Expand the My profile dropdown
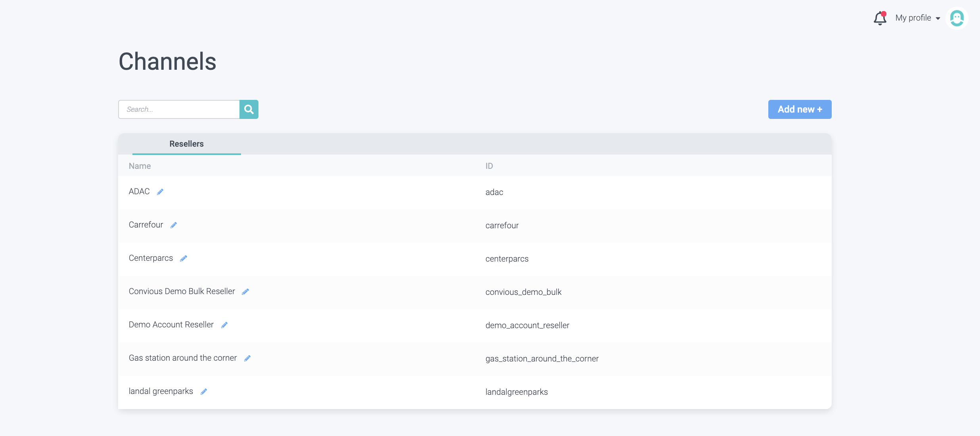 tap(917, 18)
